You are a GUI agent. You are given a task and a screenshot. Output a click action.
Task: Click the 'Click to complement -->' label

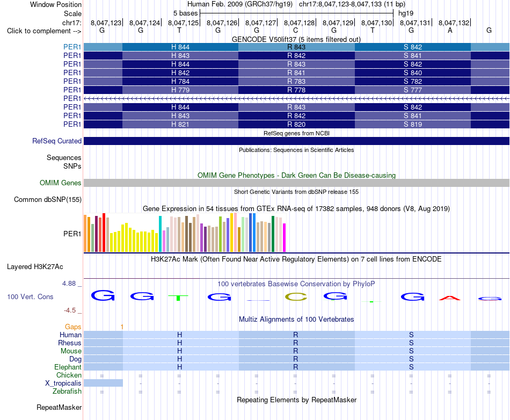click(x=44, y=31)
